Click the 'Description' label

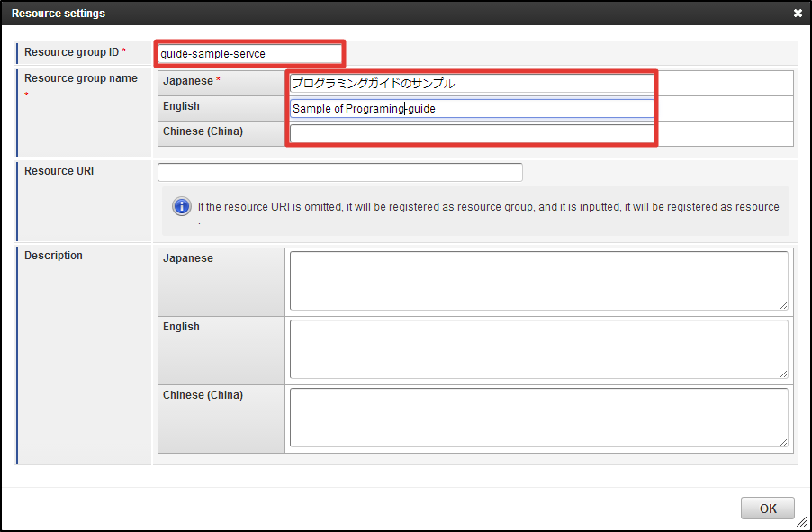click(x=53, y=256)
